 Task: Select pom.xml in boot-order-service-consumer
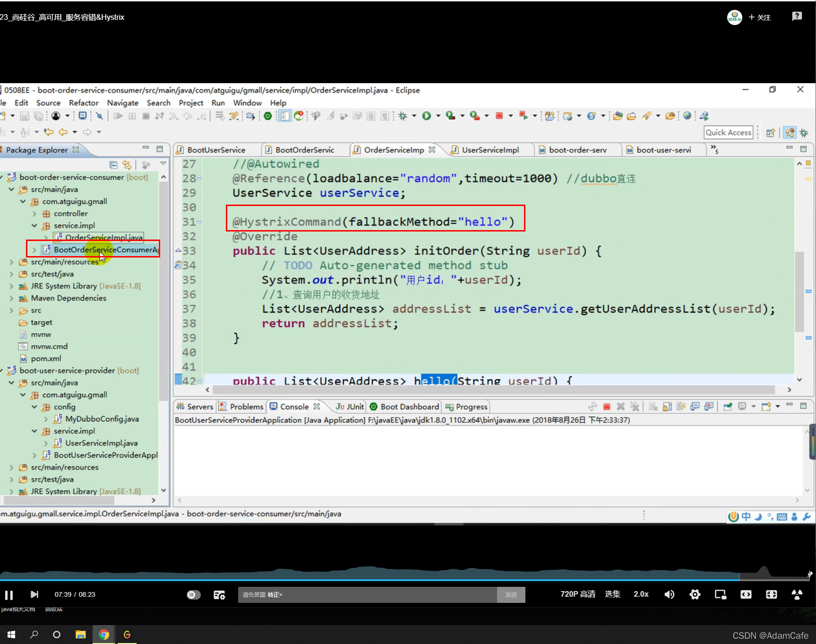(46, 359)
